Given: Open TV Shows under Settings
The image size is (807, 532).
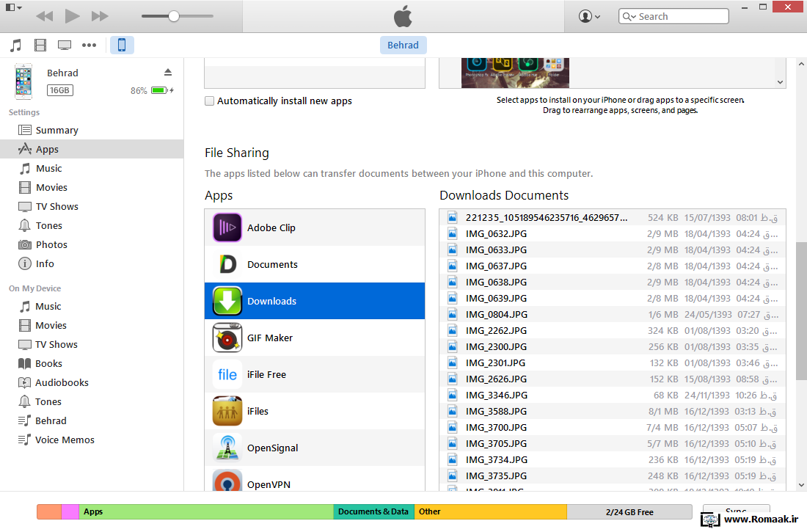Looking at the screenshot, I should (92, 206).
